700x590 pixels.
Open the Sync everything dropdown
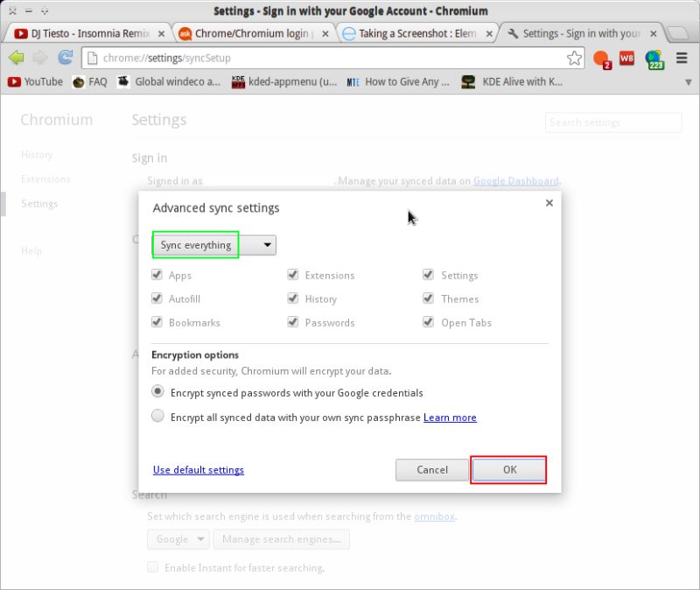(212, 245)
